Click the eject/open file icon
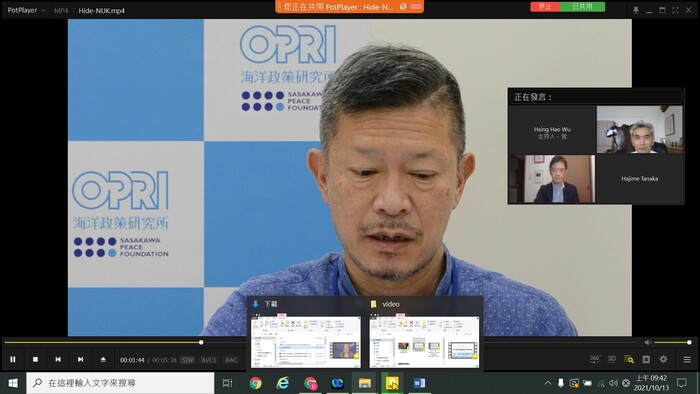The height and width of the screenshot is (394, 700). tap(103, 359)
